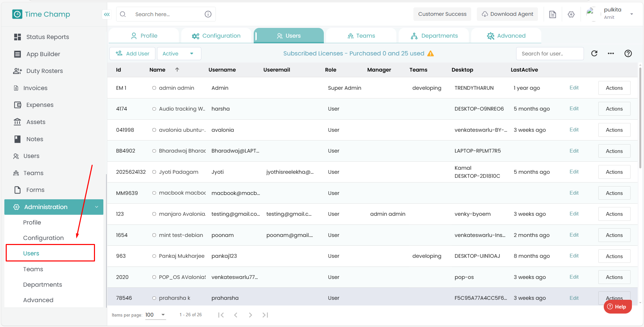This screenshot has height=327, width=644.
Task: Select radio circle for manjaro Avalonia
Action: (154, 214)
